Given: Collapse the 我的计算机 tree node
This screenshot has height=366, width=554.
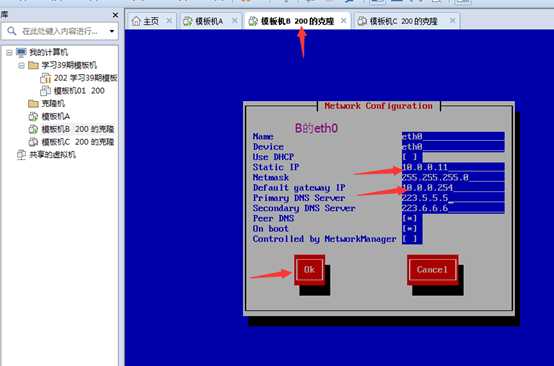Looking at the screenshot, I should (10, 53).
